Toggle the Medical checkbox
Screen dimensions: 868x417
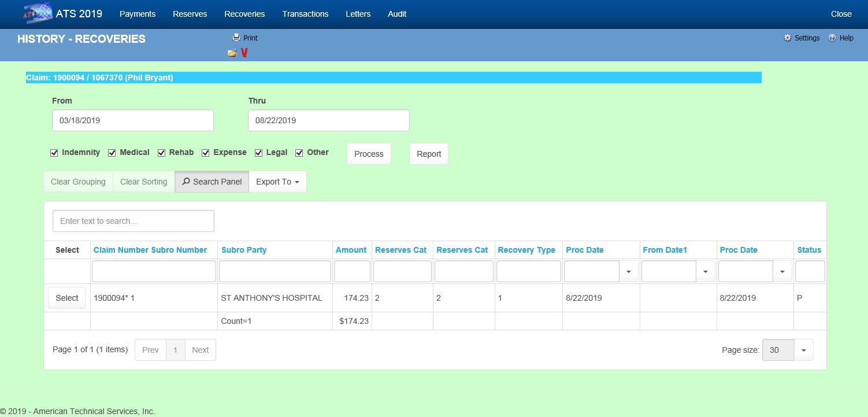(x=112, y=153)
